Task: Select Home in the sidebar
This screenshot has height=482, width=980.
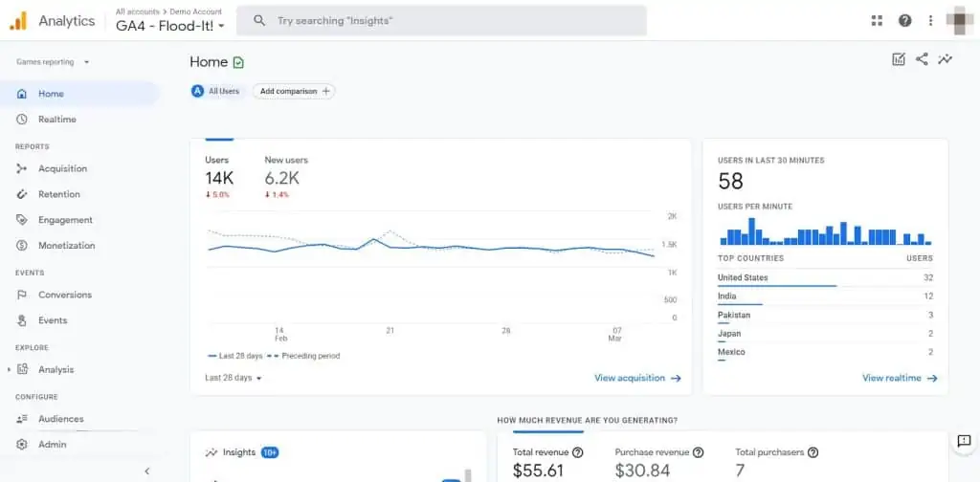Action: [79, 94]
